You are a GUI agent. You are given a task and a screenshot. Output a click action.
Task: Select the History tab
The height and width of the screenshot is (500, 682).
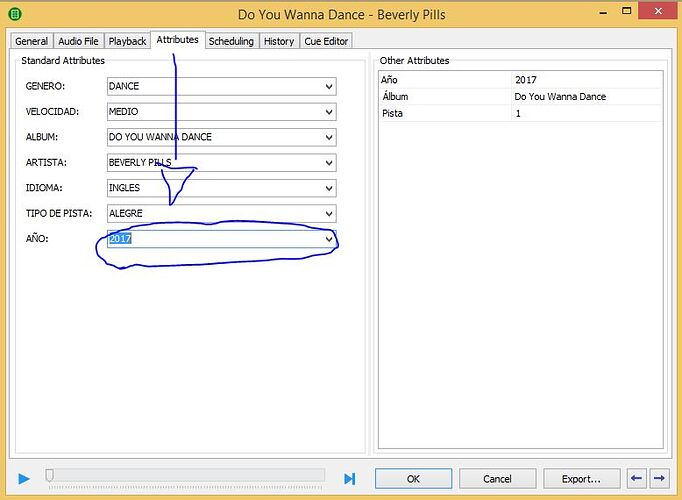coord(279,41)
